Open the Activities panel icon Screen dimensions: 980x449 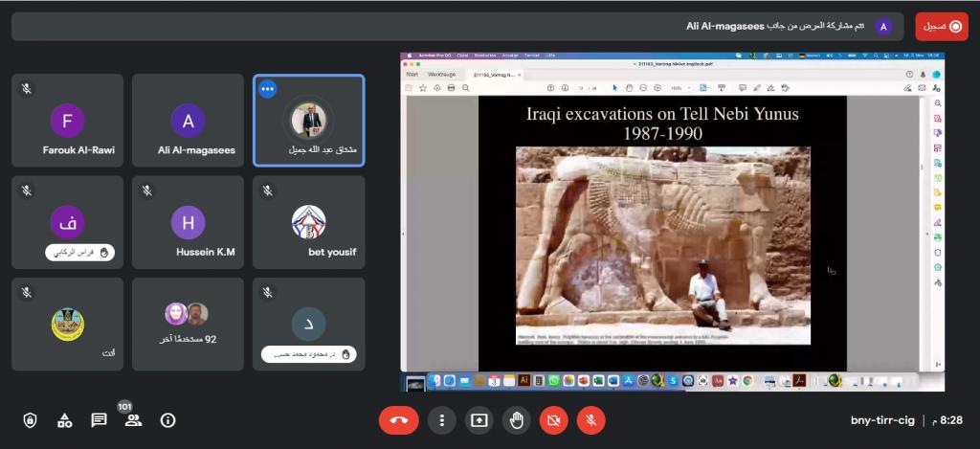64,420
